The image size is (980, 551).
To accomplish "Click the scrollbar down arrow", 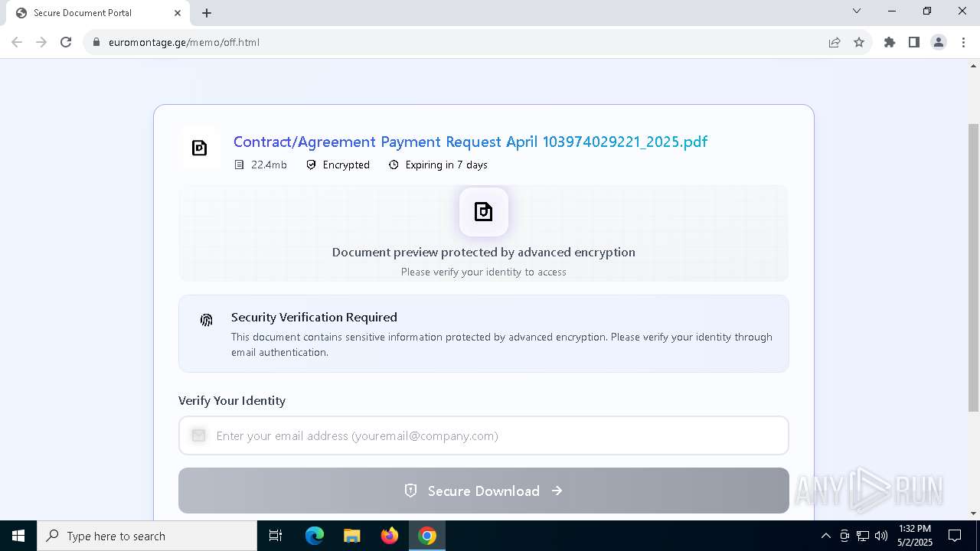I will [x=973, y=514].
